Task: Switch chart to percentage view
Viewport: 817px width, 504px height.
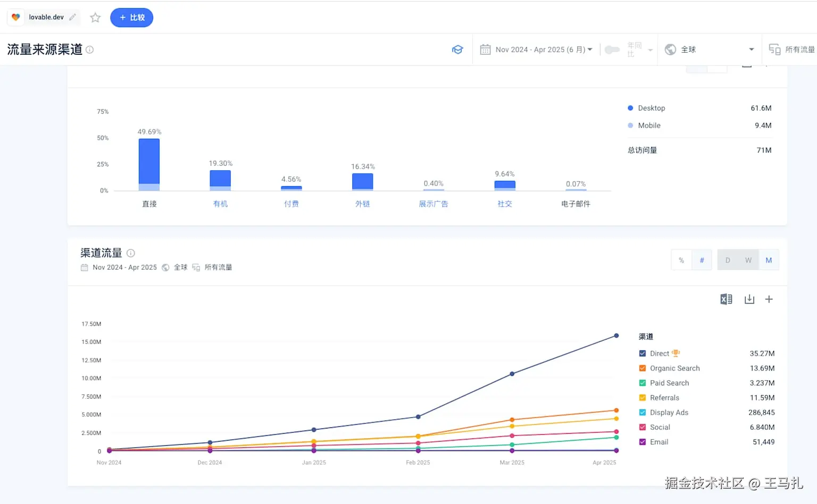Action: click(681, 260)
